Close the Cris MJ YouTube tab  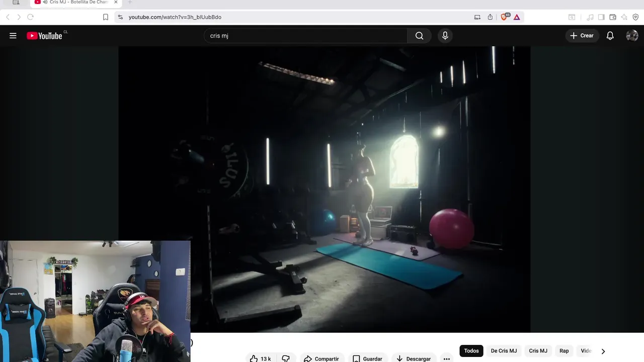pyautogui.click(x=116, y=3)
